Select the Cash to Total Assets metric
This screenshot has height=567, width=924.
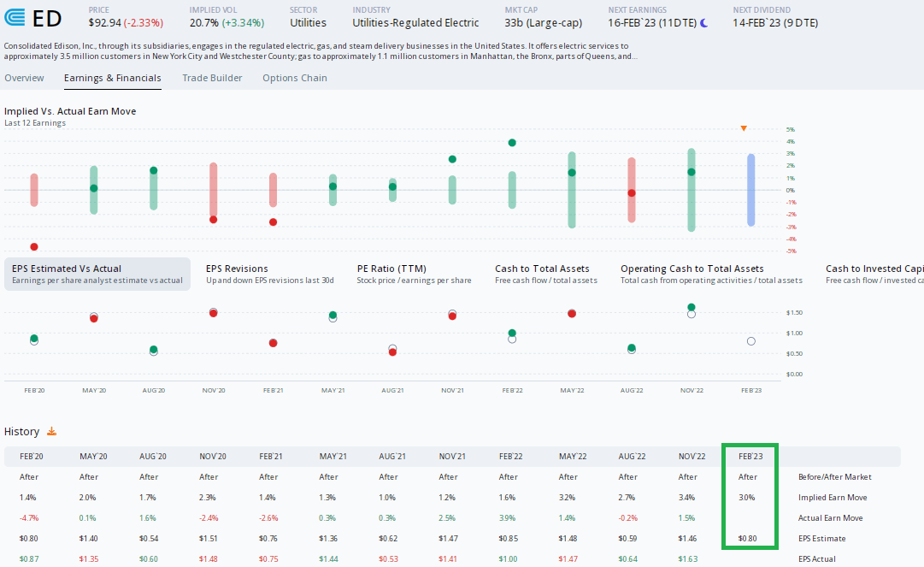tap(546, 274)
